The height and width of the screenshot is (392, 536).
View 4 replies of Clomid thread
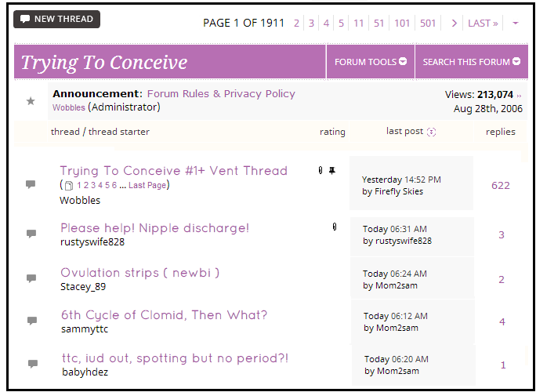[502, 322]
